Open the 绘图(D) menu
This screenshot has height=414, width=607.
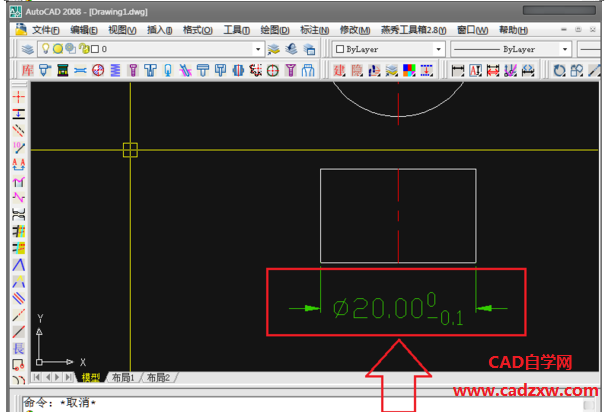pos(275,30)
